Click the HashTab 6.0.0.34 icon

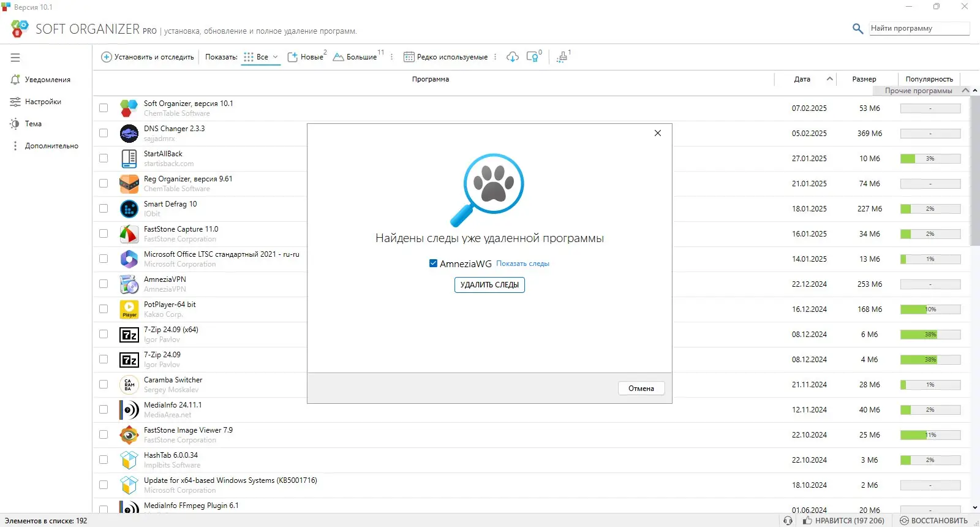click(x=129, y=460)
